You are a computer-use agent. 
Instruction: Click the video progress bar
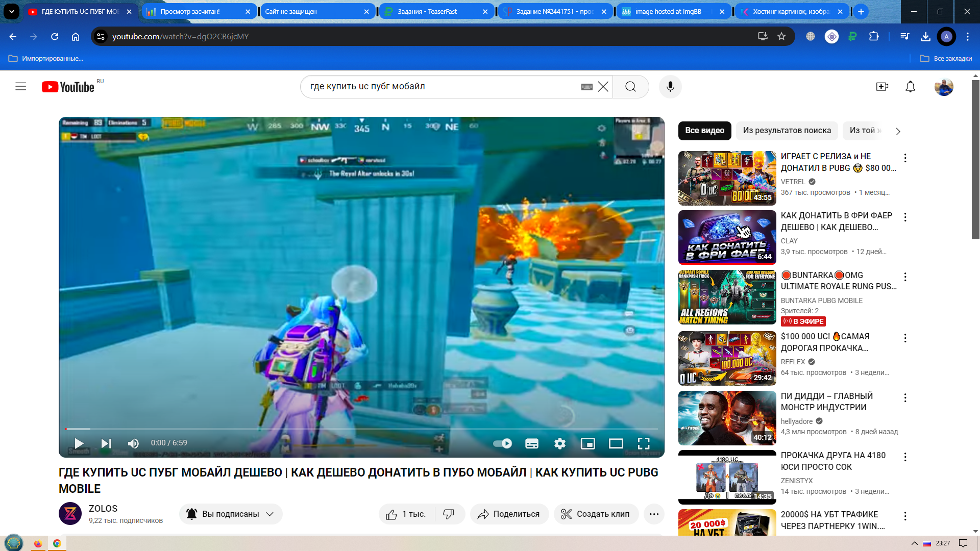pyautogui.click(x=361, y=429)
